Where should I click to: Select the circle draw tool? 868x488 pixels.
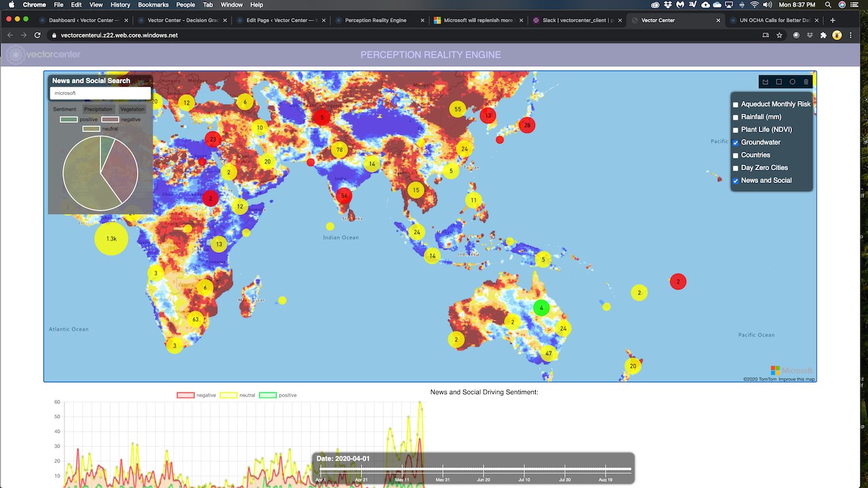tap(793, 82)
